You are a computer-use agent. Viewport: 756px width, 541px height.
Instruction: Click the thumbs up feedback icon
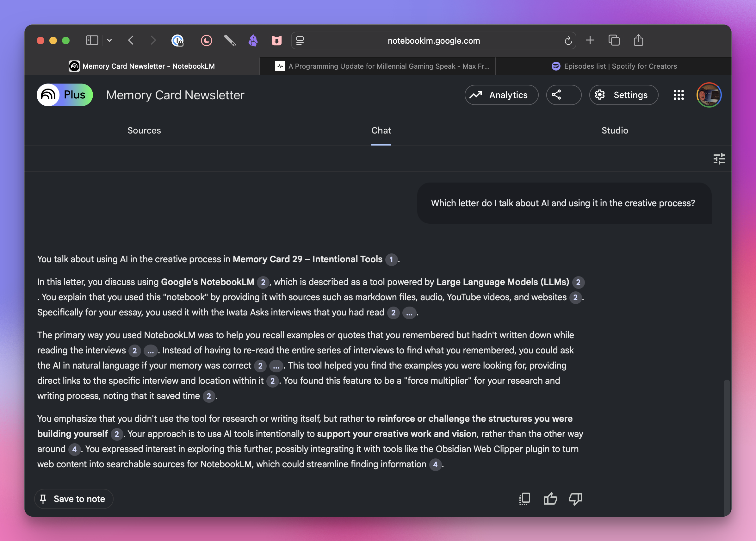pyautogui.click(x=550, y=499)
